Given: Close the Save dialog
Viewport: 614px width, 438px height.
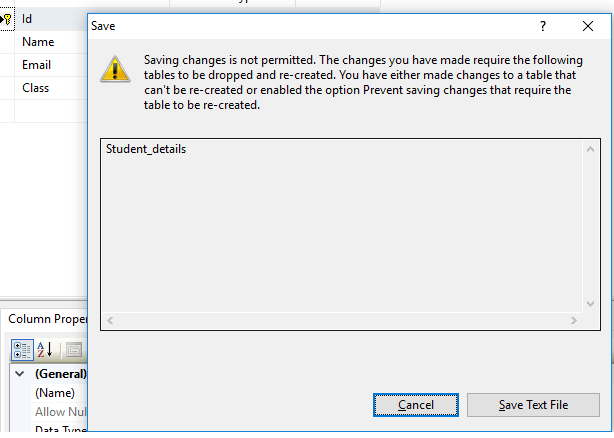Looking at the screenshot, I should pyautogui.click(x=588, y=26).
